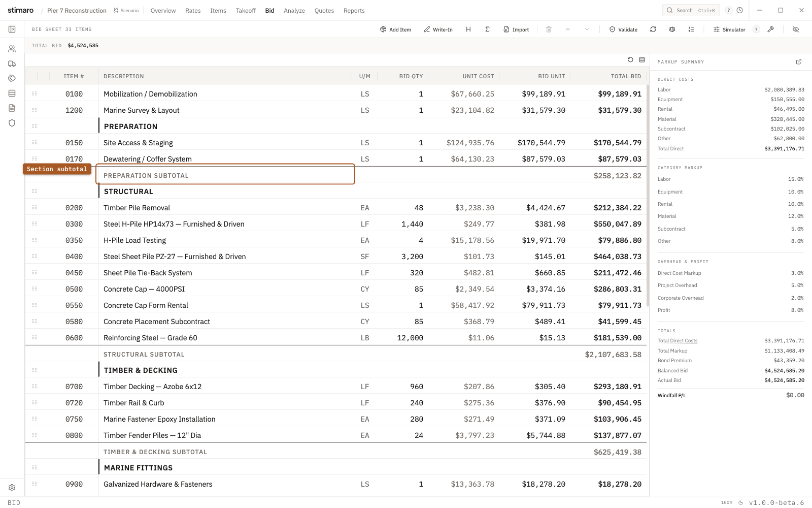
Task: Click the Add Item button
Action: pyautogui.click(x=395, y=29)
